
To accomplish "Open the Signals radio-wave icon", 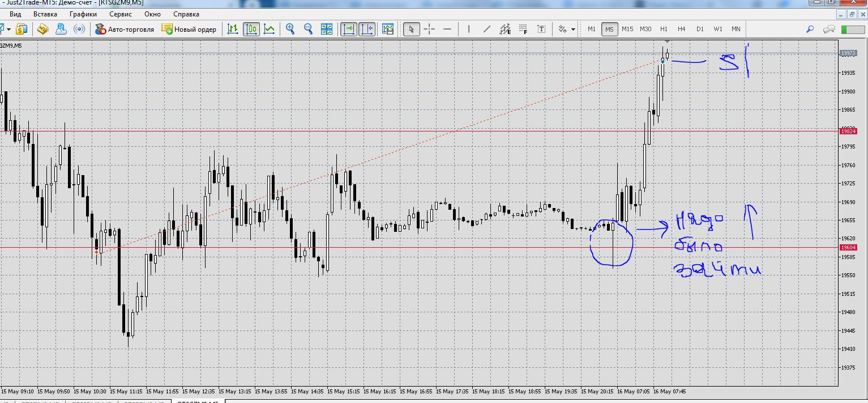I will pos(79,29).
